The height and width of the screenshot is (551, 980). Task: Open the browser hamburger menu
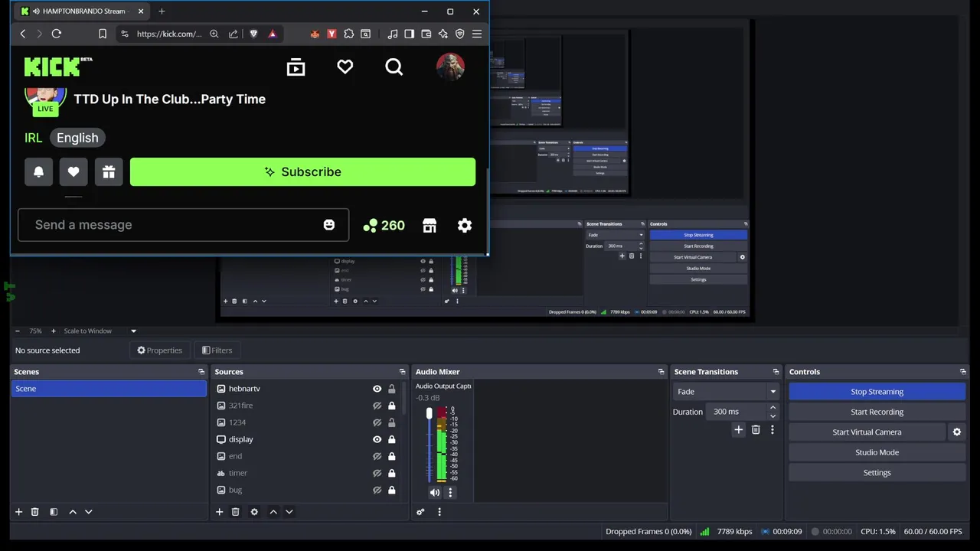(477, 34)
